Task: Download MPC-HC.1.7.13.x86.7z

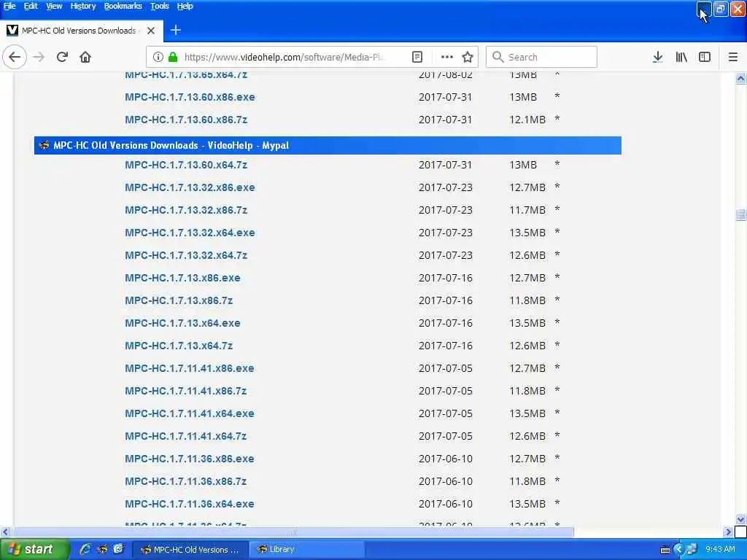Action: (179, 300)
